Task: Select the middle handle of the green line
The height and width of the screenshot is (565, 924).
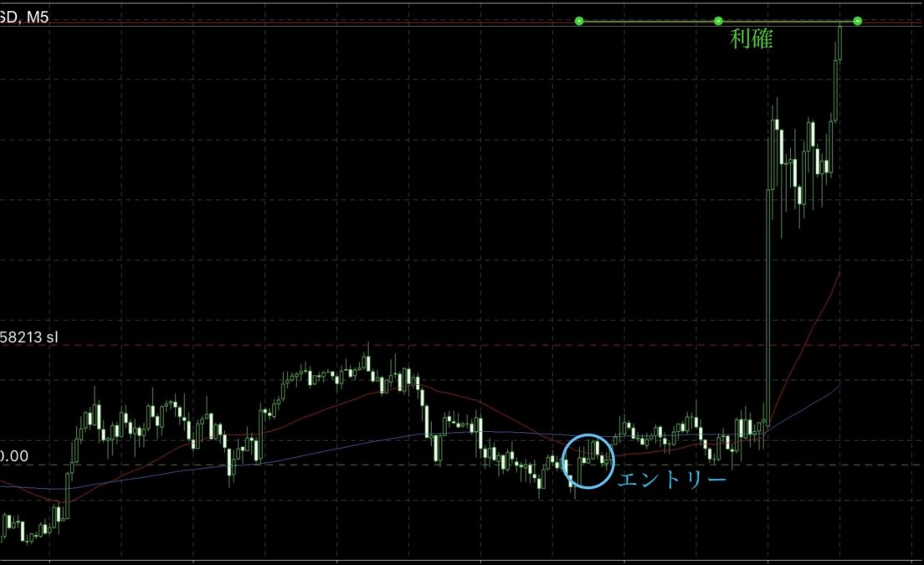Action: pos(718,21)
